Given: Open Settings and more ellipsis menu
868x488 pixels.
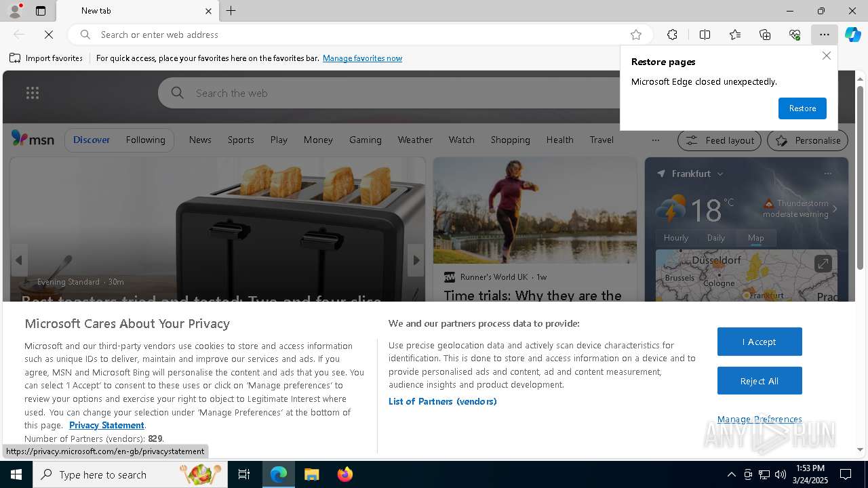Looking at the screenshot, I should (825, 35).
